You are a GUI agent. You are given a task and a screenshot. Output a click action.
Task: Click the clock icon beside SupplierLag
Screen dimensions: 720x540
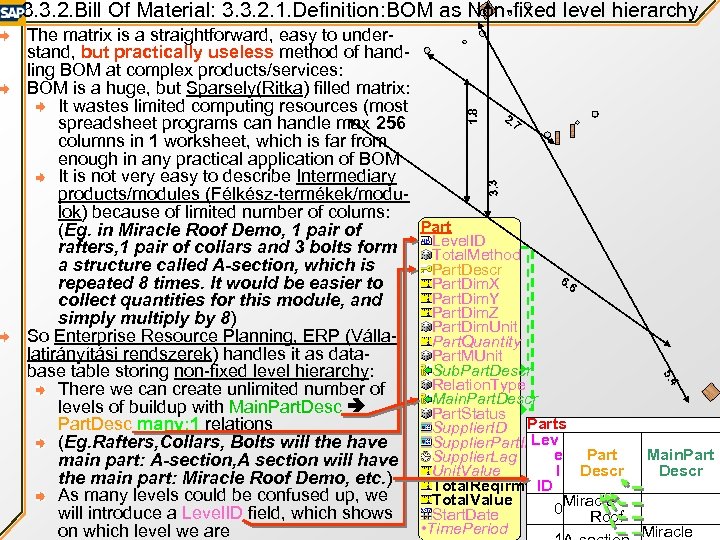[426, 456]
